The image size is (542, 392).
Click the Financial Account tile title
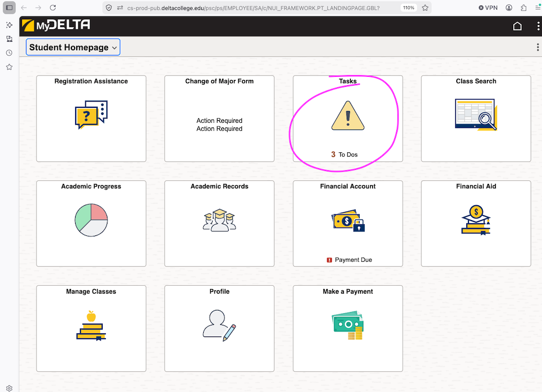click(x=348, y=186)
